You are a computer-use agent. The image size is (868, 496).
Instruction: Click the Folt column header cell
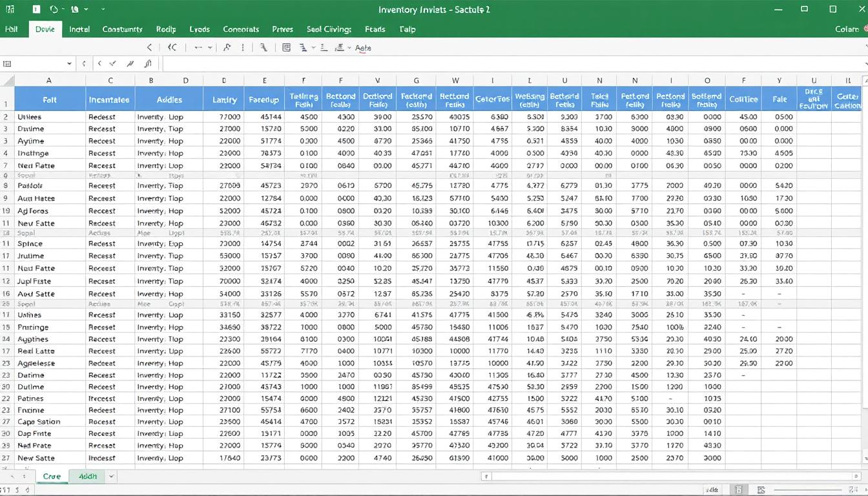pyautogui.click(x=50, y=99)
